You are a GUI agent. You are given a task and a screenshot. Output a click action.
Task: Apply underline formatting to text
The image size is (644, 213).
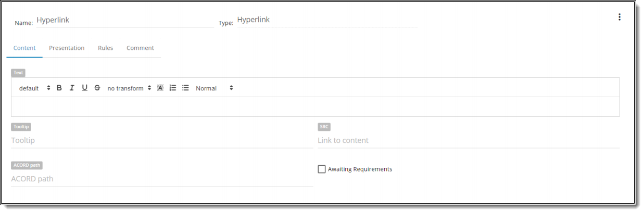[x=84, y=88]
